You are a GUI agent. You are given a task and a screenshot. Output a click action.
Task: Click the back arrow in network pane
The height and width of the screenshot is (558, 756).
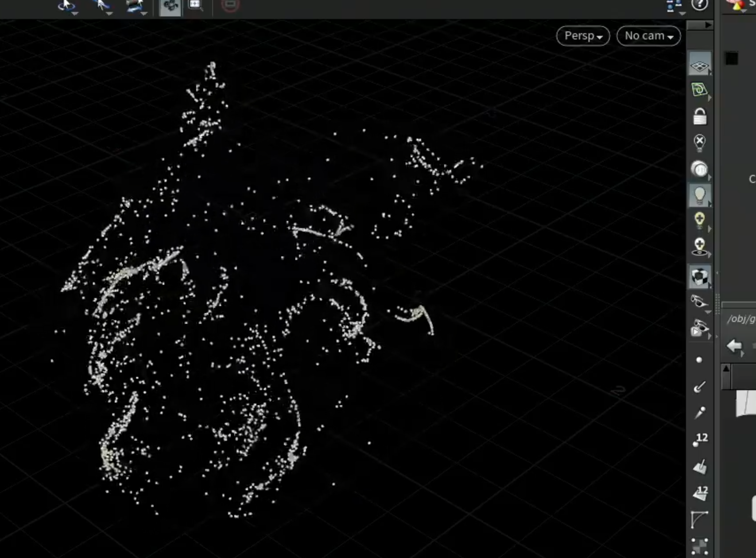coord(734,346)
